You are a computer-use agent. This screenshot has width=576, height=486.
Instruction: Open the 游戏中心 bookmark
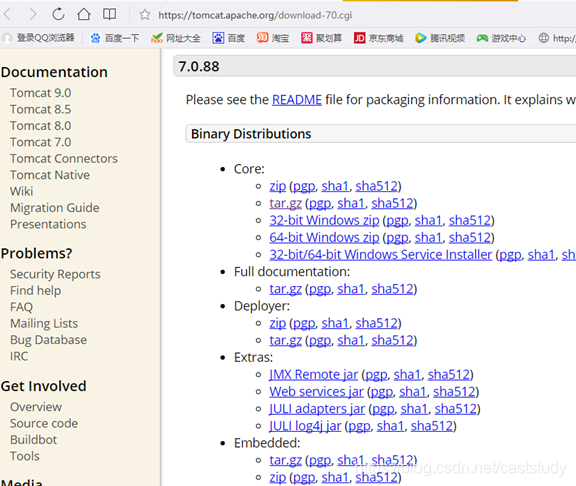[501, 38]
